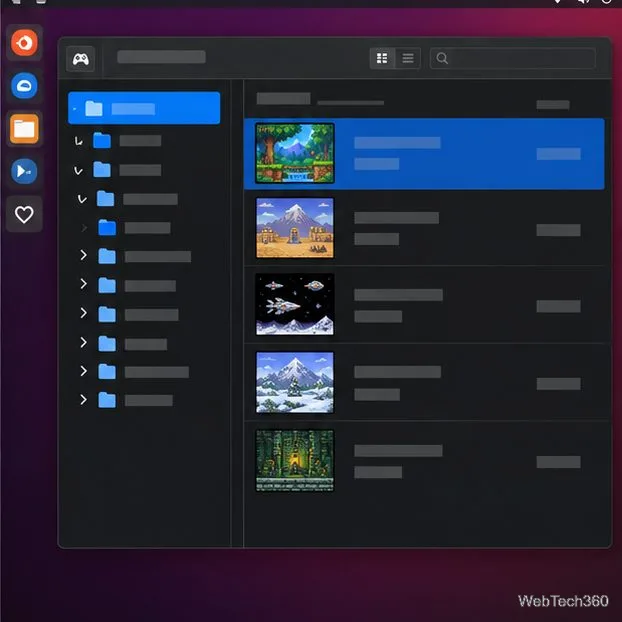The width and height of the screenshot is (622, 622).
Task: Collapse the first expanded folder under the root
Action: coord(79,141)
